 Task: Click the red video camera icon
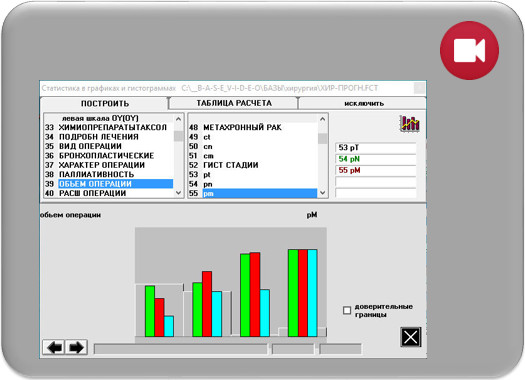[x=469, y=51]
